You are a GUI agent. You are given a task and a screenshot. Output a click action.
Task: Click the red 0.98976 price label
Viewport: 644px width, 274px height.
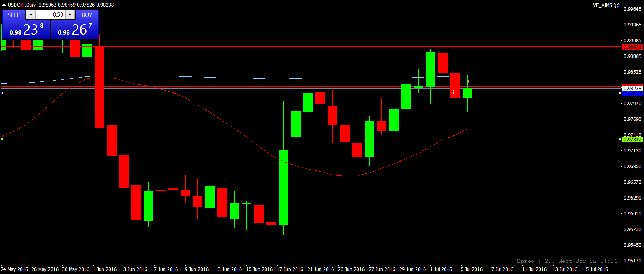(x=632, y=47)
